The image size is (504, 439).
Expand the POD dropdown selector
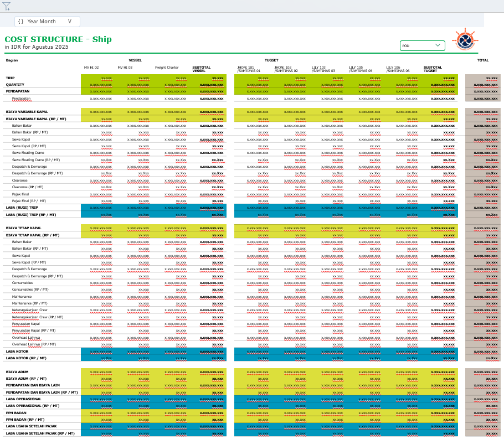tap(423, 45)
